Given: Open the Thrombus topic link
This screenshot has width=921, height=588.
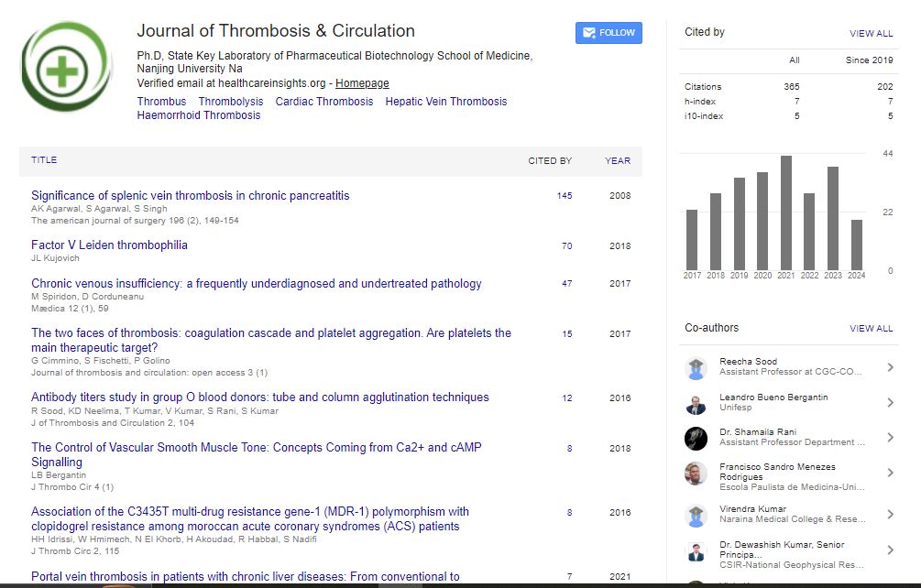Looking at the screenshot, I should [x=161, y=102].
